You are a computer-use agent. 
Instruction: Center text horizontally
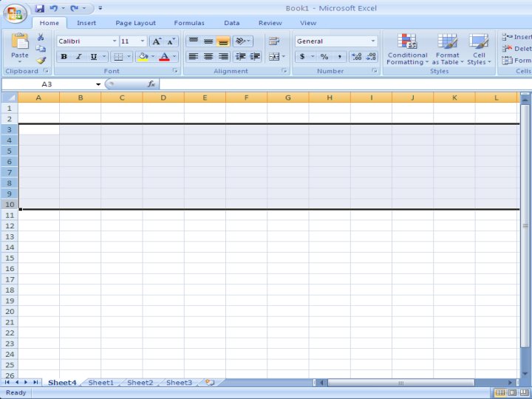coord(208,57)
